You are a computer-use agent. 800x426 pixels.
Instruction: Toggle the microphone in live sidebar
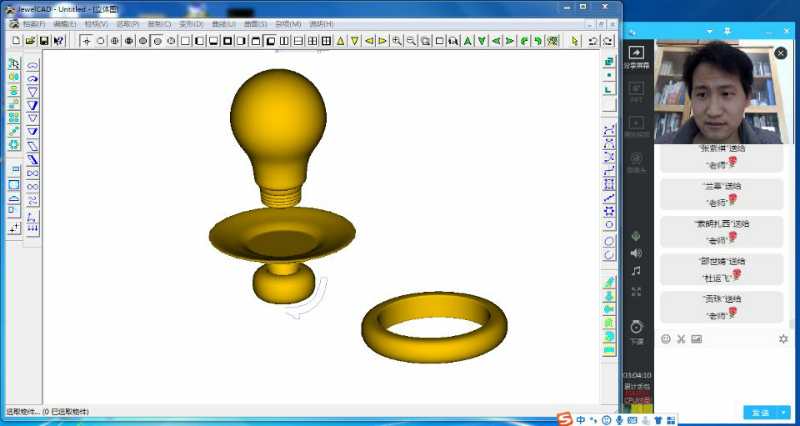tap(636, 236)
